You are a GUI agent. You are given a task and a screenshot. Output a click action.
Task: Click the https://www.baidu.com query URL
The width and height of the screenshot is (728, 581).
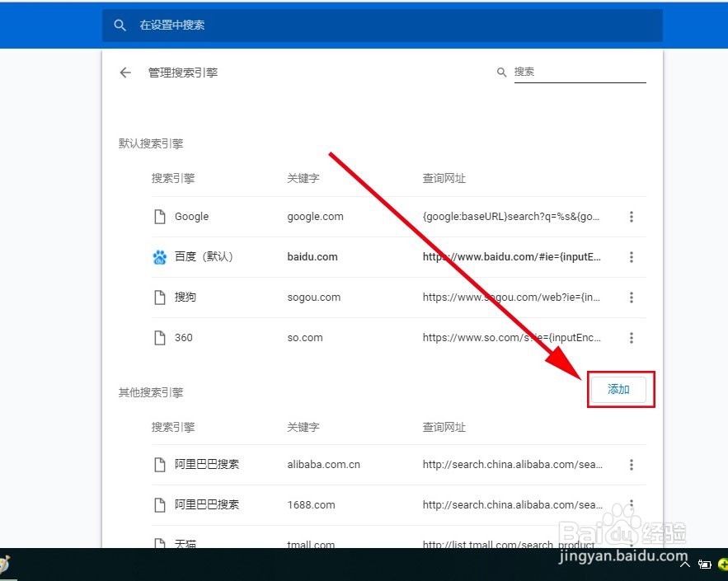pos(512,256)
